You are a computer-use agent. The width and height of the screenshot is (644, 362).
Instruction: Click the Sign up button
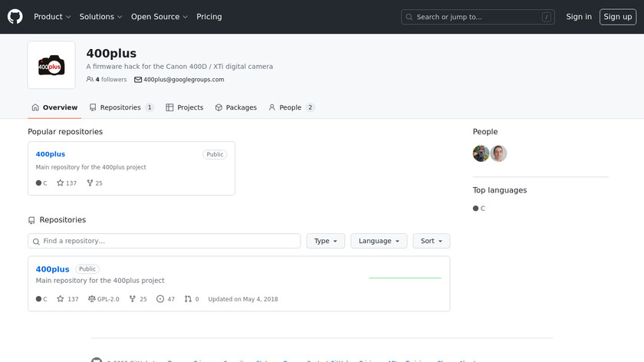(617, 17)
